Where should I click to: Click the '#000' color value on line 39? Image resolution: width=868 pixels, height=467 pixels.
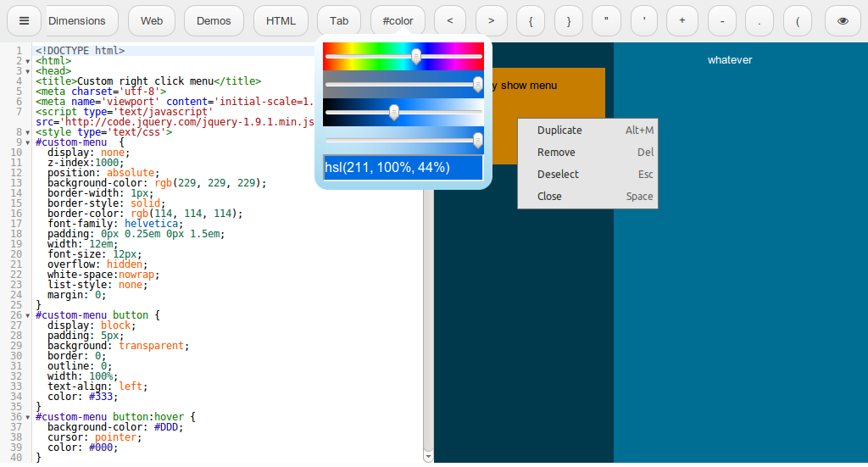click(101, 447)
